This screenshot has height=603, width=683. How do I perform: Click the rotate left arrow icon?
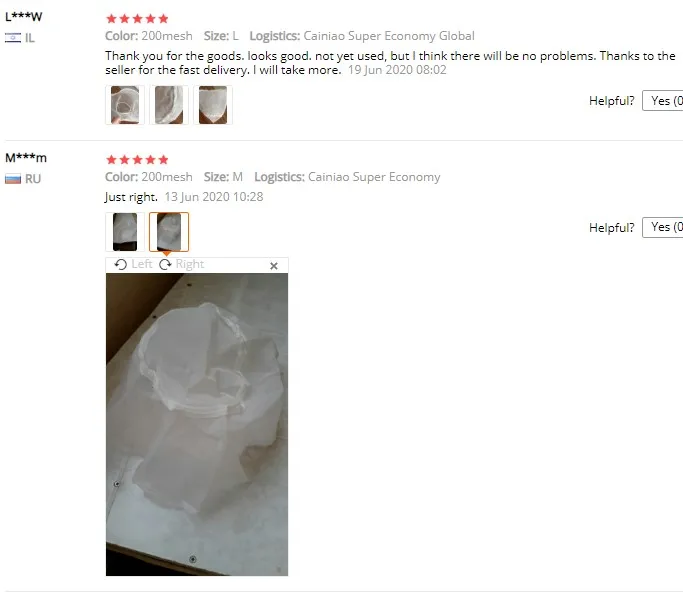click(x=121, y=264)
